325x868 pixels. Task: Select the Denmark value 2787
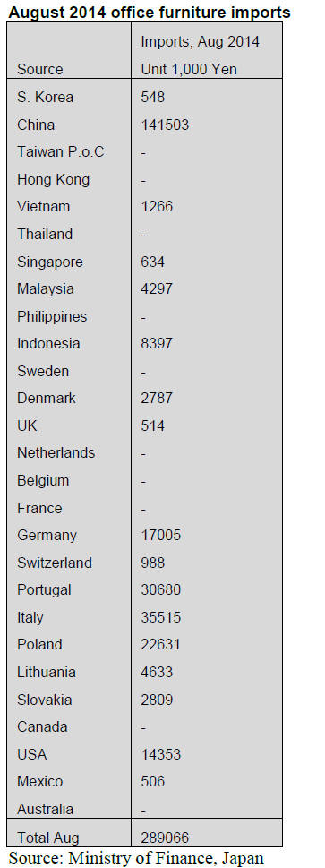point(157,398)
